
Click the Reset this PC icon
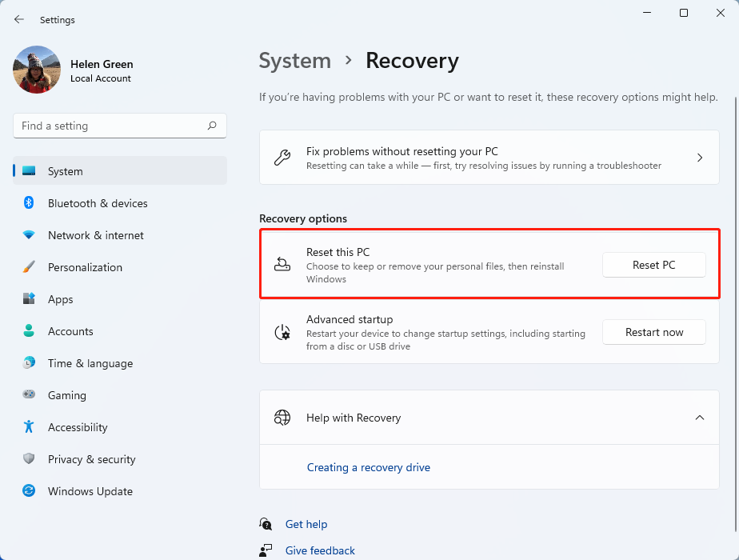point(282,265)
